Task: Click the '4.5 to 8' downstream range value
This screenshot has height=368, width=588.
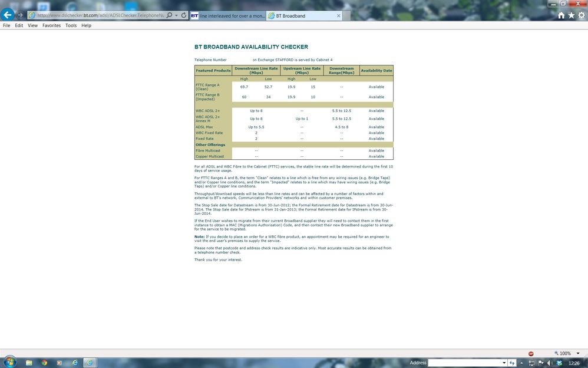Action: (x=342, y=127)
